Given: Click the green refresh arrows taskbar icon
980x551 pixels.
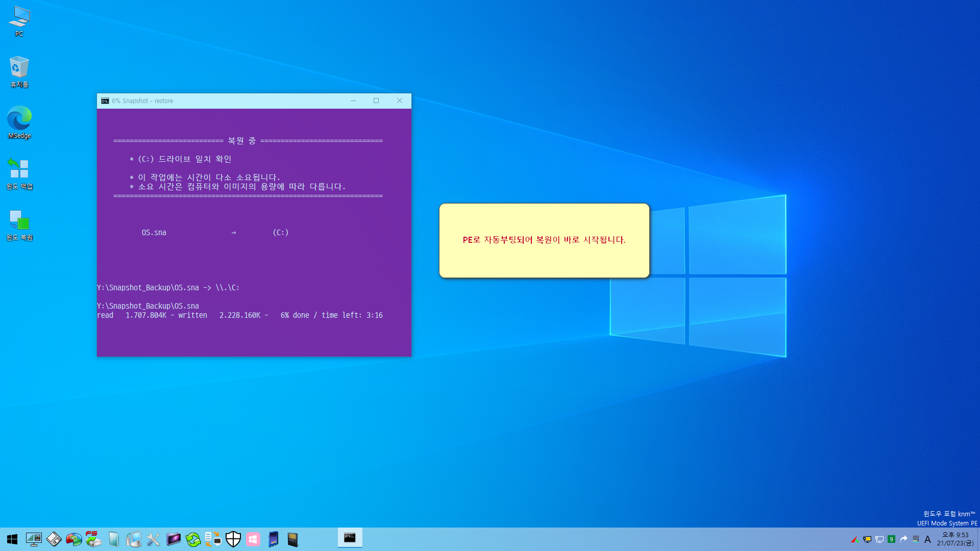Looking at the screenshot, I should 193,539.
